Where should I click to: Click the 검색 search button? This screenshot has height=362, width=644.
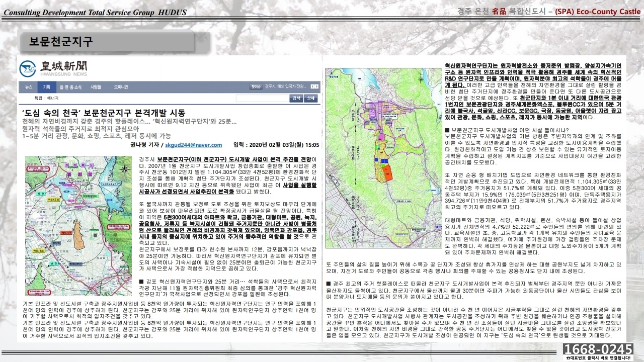296,98
